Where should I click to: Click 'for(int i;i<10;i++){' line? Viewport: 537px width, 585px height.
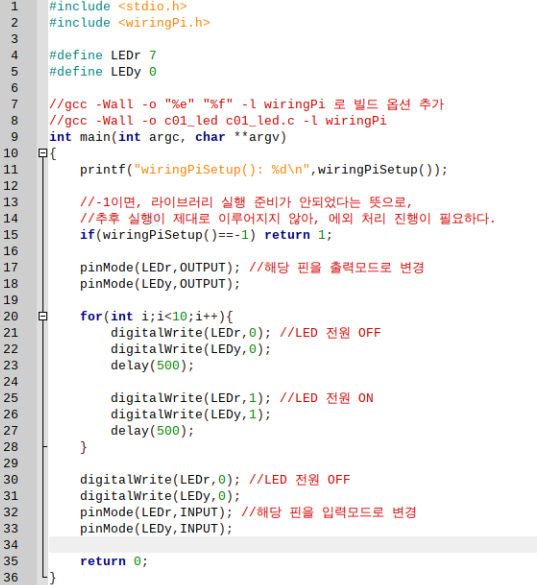pos(156,316)
